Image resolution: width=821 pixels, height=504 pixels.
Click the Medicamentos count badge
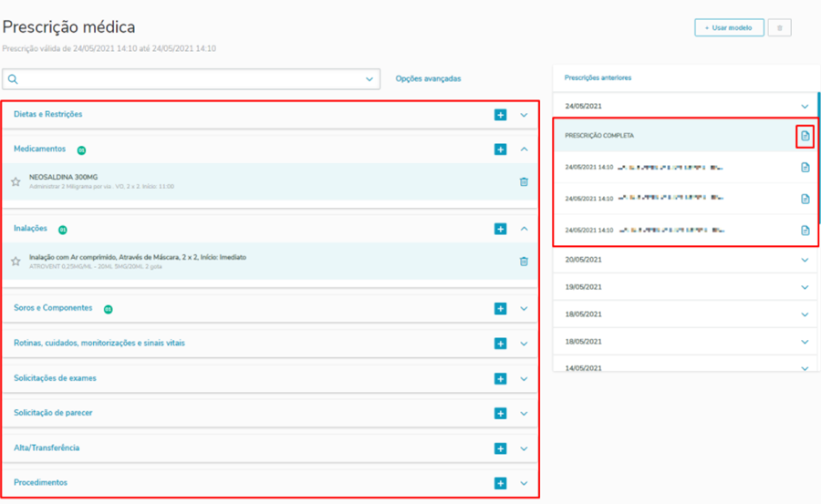pyautogui.click(x=82, y=150)
